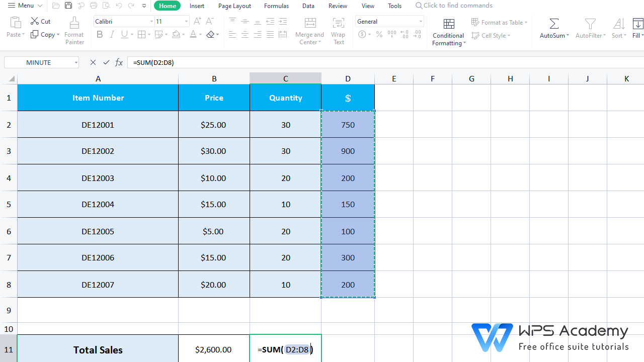
Task: Toggle Underline formatting
Action: [x=124, y=34]
